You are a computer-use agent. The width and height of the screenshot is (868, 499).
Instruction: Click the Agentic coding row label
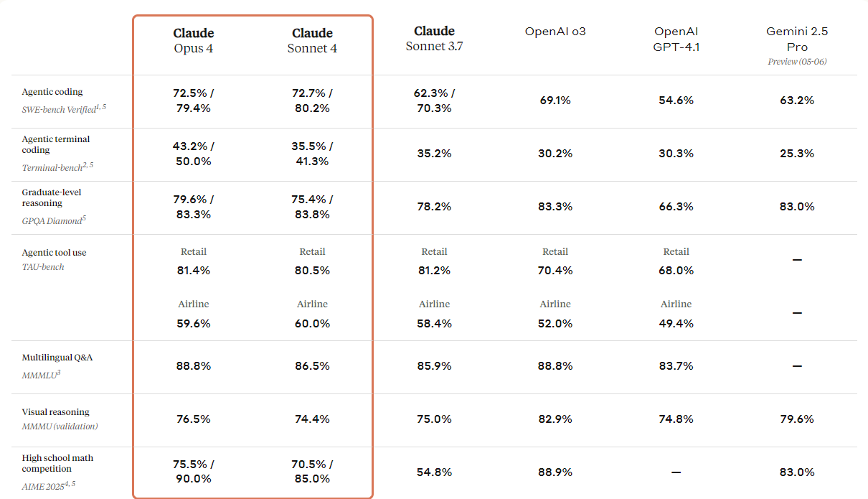[x=52, y=92]
